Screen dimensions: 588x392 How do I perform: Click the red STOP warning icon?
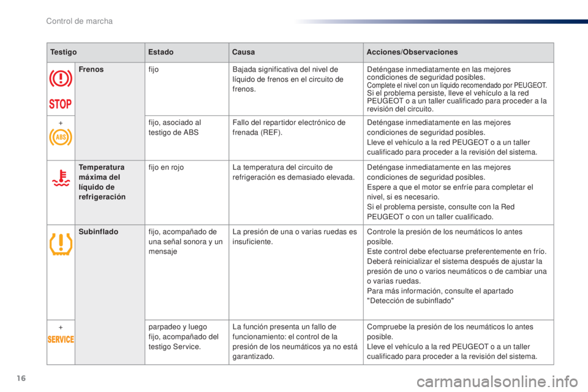(x=61, y=104)
